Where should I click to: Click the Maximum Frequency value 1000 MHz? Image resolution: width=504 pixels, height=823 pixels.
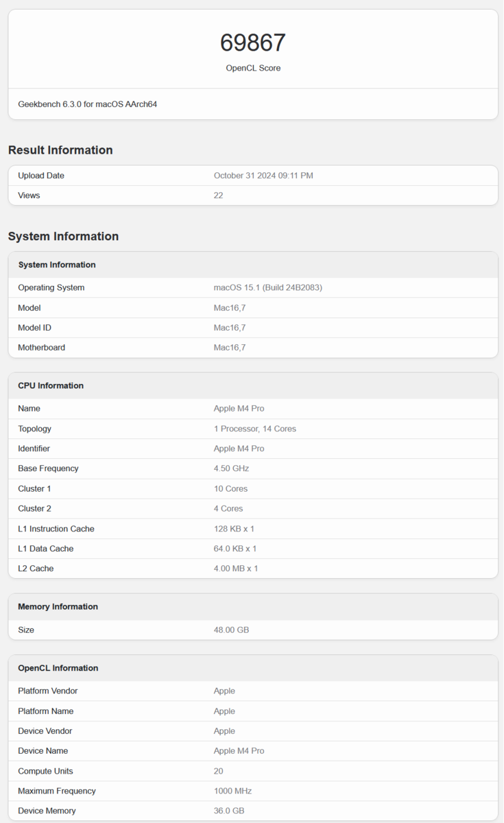(232, 791)
